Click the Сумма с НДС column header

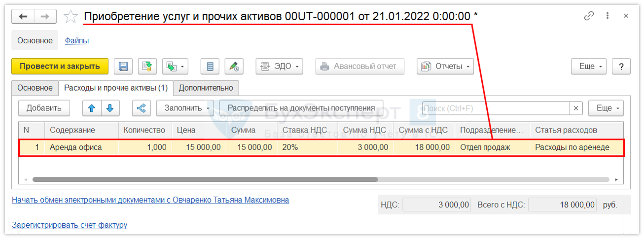(x=424, y=130)
